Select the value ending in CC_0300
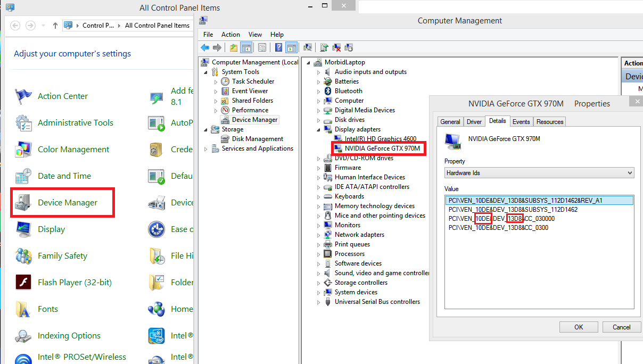643x364 pixels. pyautogui.click(x=498, y=228)
